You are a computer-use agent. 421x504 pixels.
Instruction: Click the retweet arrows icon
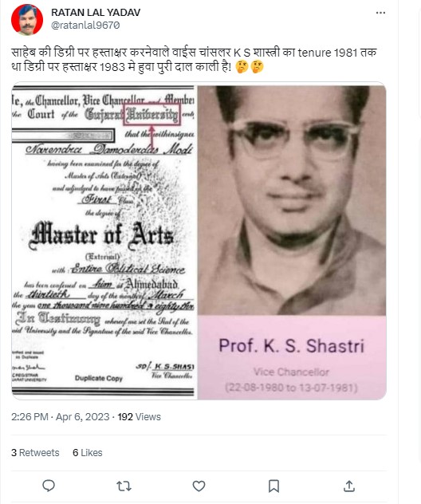pyautogui.click(x=124, y=486)
